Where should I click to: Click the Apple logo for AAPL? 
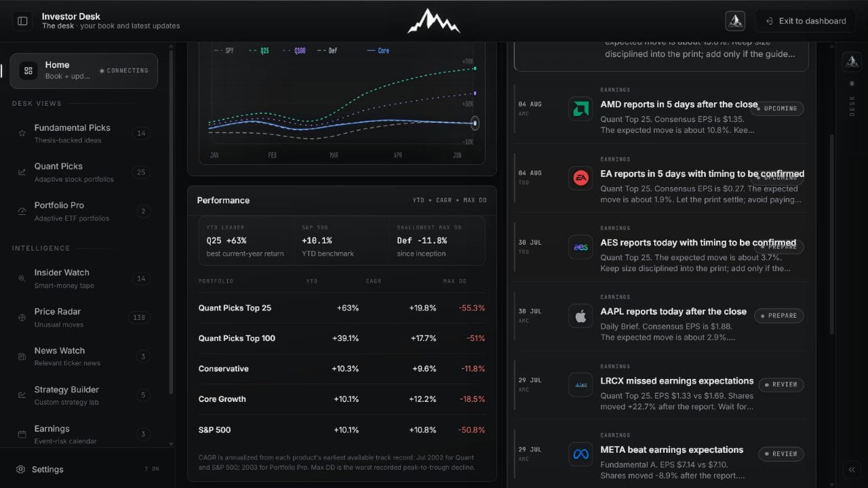580,317
